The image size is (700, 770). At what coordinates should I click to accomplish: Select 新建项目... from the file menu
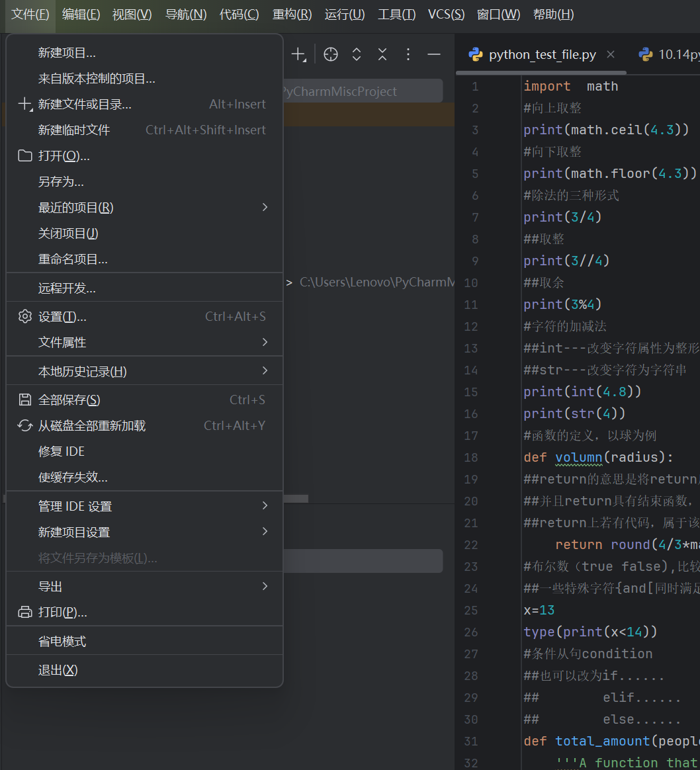pyautogui.click(x=144, y=52)
